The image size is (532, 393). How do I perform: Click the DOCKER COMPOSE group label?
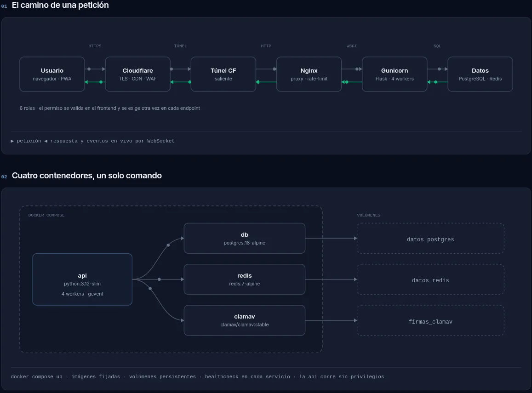pyautogui.click(x=46, y=215)
